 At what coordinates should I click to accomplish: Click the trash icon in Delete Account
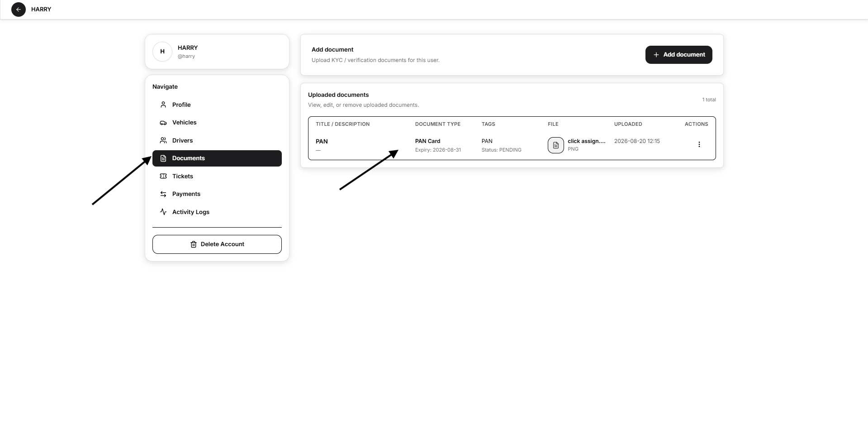point(194,244)
